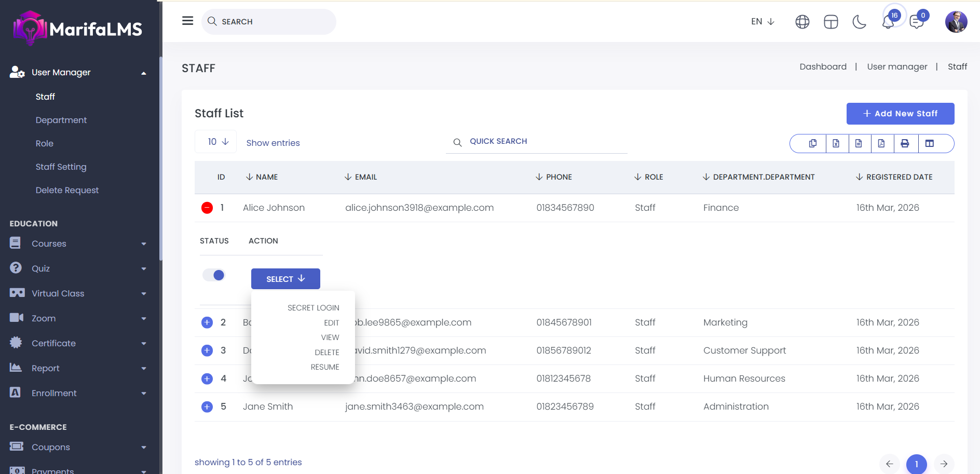Toggle dark mode moon icon
980x474 pixels.
pyautogui.click(x=860, y=22)
